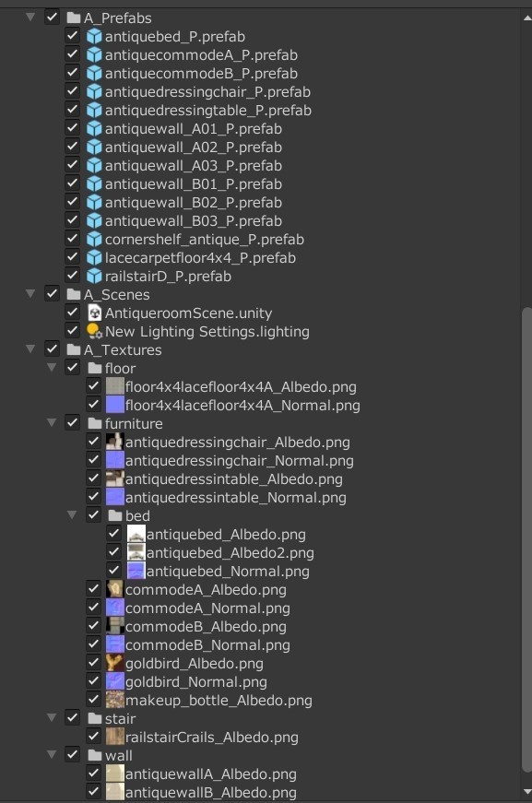Uncheck AntiqueroomScene.unity checkbox
This screenshot has height=803, width=532.
pos(72,312)
